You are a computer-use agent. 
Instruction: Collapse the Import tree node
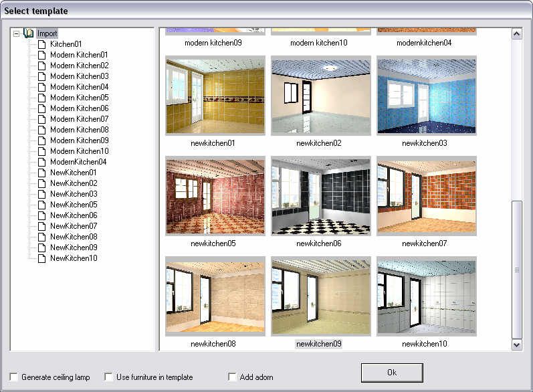(x=16, y=33)
